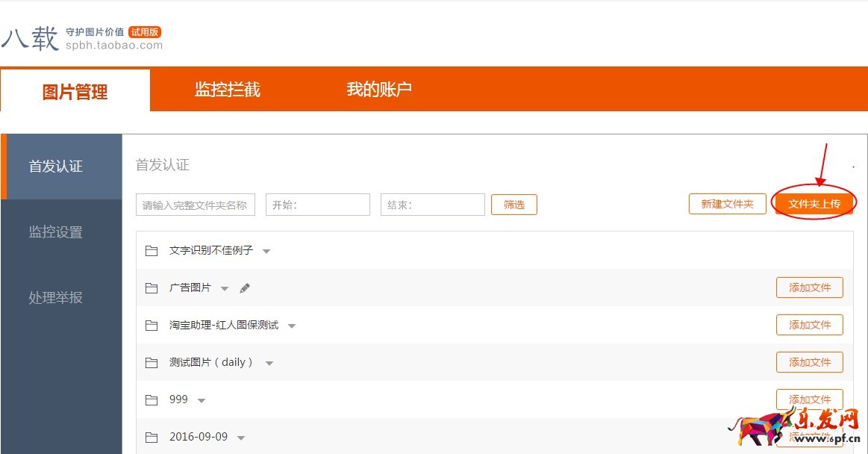Expand the 广告图片 folder arrow

tap(224, 288)
